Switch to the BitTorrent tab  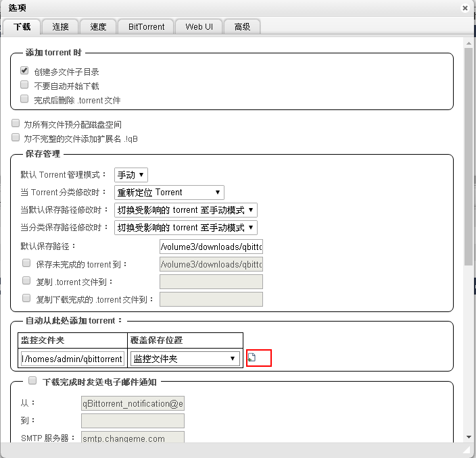click(x=146, y=27)
